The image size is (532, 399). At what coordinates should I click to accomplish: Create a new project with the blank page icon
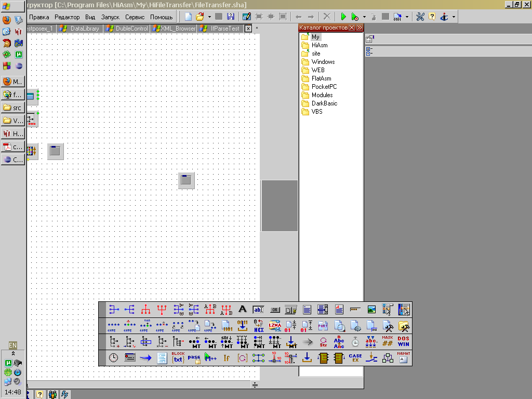click(x=188, y=17)
